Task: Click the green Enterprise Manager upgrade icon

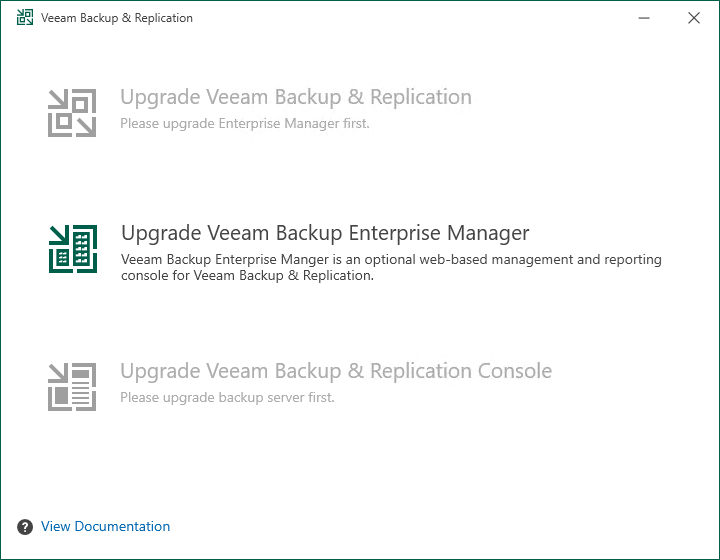Action: pyautogui.click(x=72, y=248)
